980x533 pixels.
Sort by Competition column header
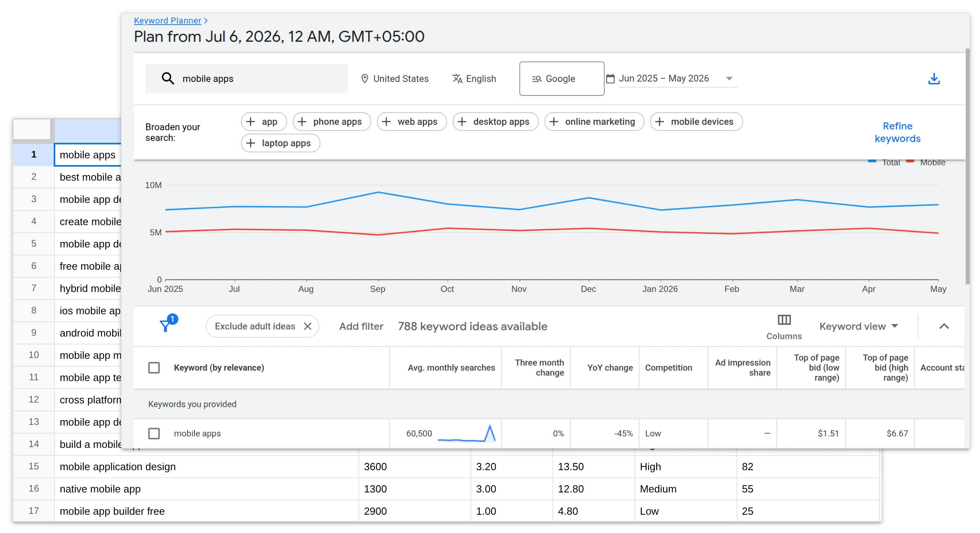[668, 368]
